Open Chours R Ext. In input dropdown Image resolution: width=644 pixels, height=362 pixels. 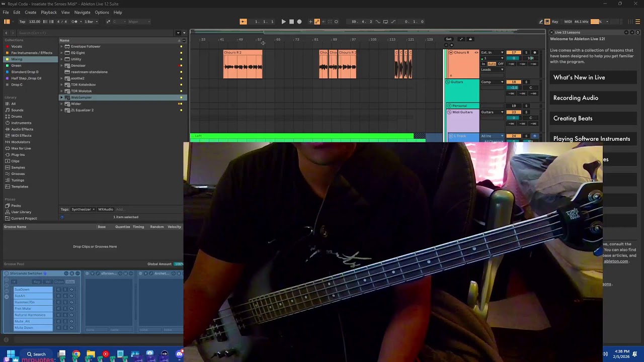point(492,52)
